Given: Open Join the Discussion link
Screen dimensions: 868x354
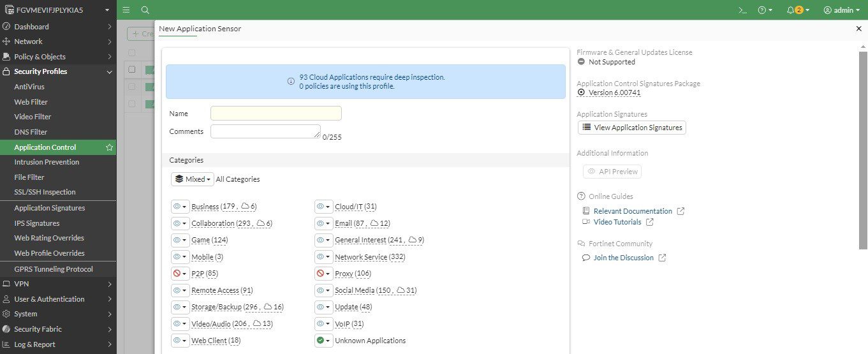Looking at the screenshot, I should tap(624, 258).
